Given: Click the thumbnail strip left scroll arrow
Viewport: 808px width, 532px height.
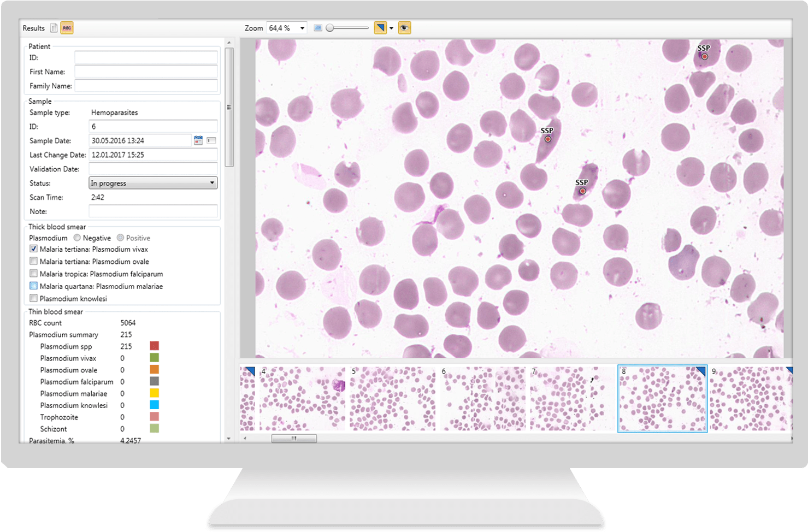Looking at the screenshot, I should (245, 438).
